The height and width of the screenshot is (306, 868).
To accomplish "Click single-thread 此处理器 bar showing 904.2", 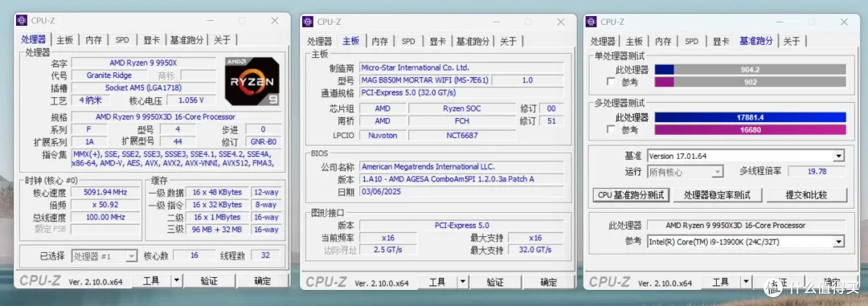I will pos(750,70).
